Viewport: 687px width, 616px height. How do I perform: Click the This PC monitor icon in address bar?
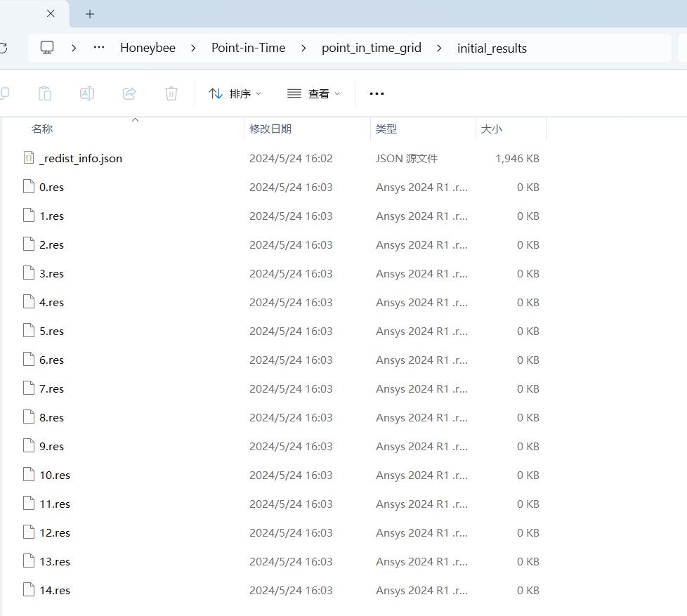point(47,47)
